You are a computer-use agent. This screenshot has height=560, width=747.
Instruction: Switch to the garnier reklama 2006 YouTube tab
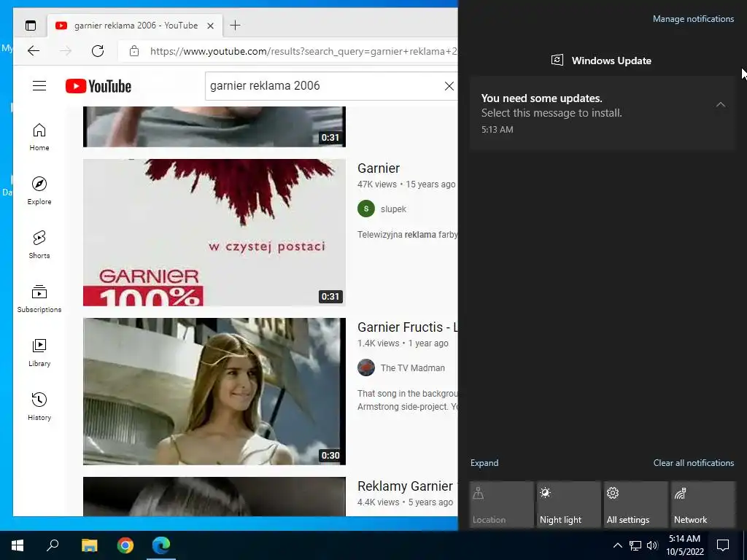click(135, 26)
